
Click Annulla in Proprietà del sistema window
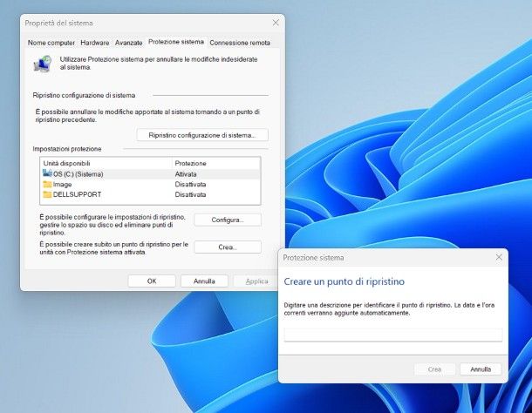pos(204,281)
